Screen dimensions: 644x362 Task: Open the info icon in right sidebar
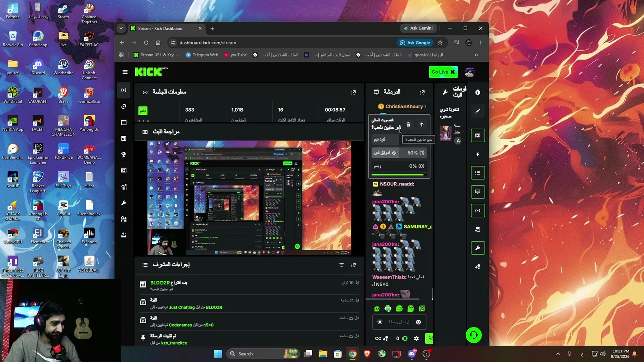478,92
